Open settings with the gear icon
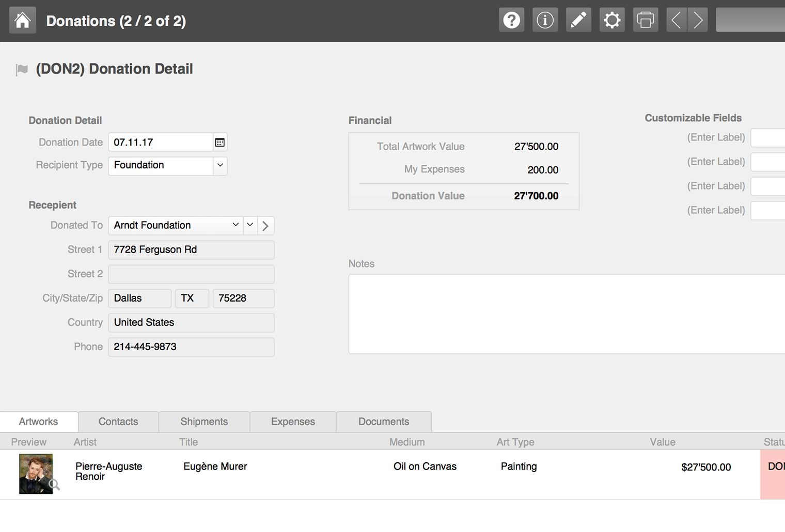The width and height of the screenshot is (785, 532). pos(612,20)
